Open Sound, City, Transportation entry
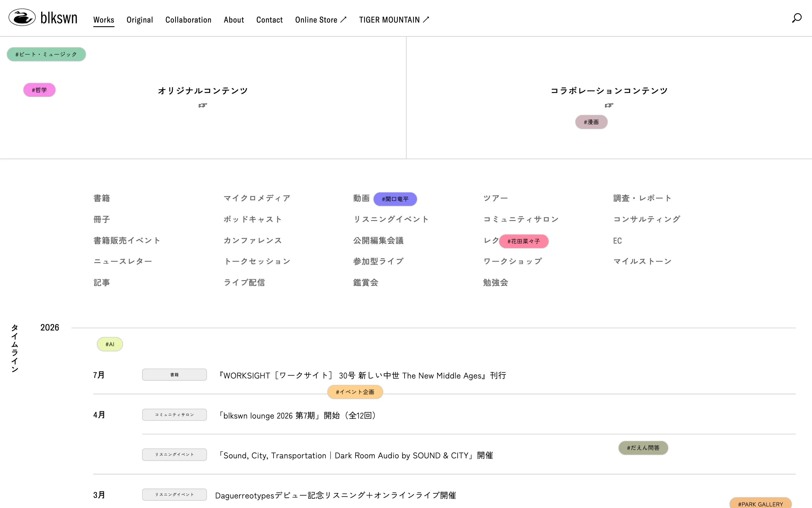The image size is (812, 508). coord(356,456)
